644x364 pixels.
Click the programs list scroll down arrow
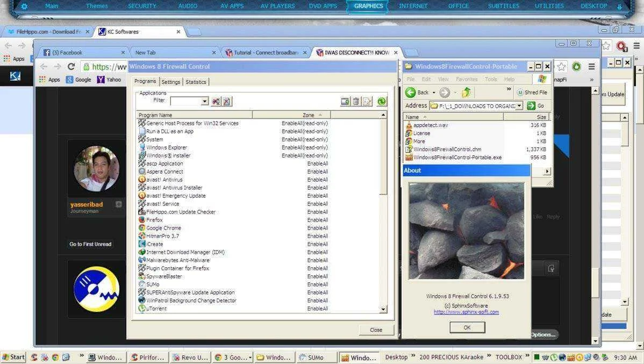point(383,309)
